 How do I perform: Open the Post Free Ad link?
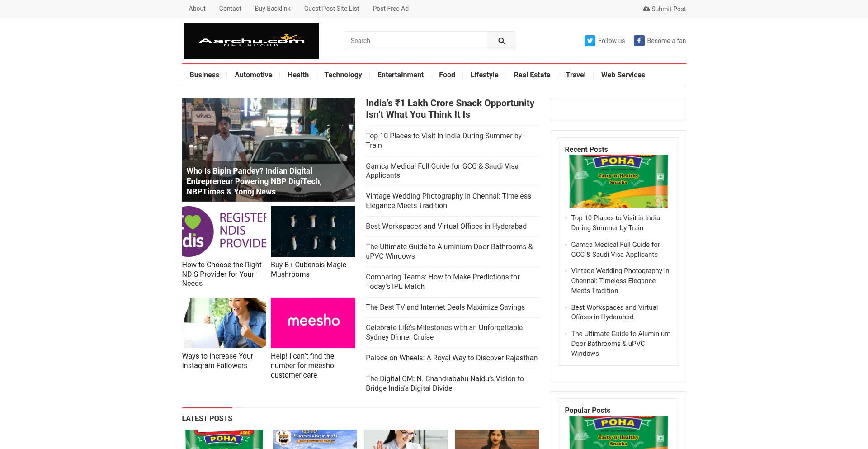(x=391, y=9)
